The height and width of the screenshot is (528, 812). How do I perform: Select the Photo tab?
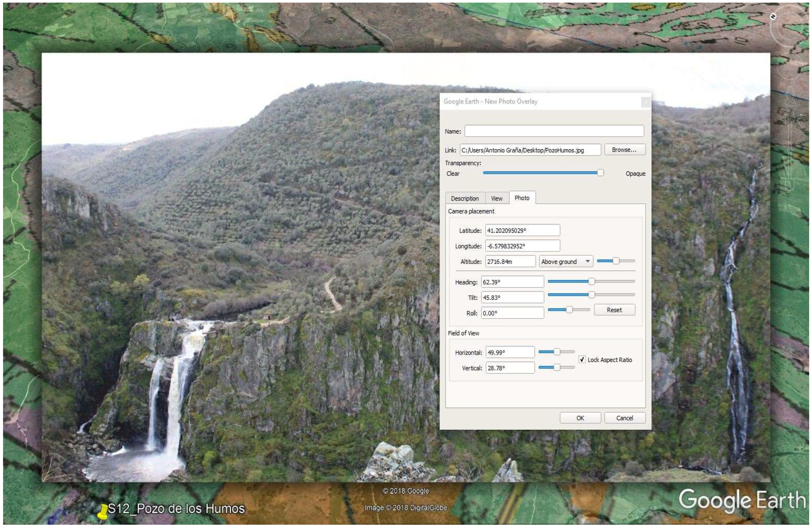[x=522, y=198]
